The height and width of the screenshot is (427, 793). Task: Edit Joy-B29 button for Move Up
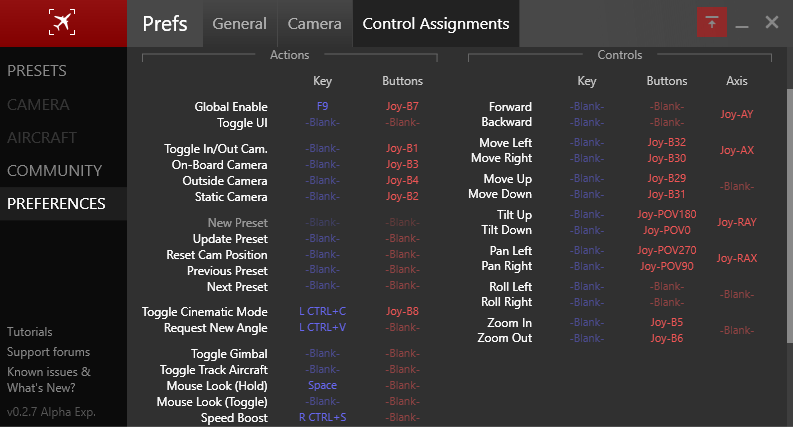pos(667,178)
